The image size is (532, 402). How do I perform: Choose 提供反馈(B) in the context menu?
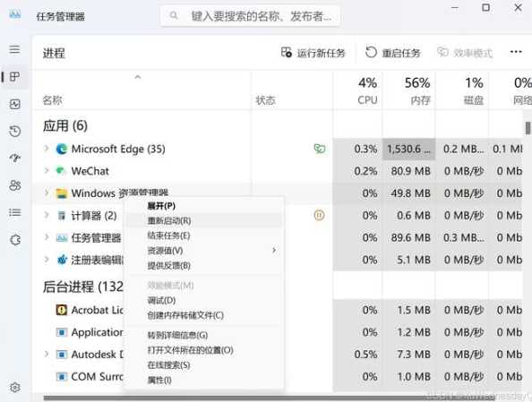coord(204,266)
